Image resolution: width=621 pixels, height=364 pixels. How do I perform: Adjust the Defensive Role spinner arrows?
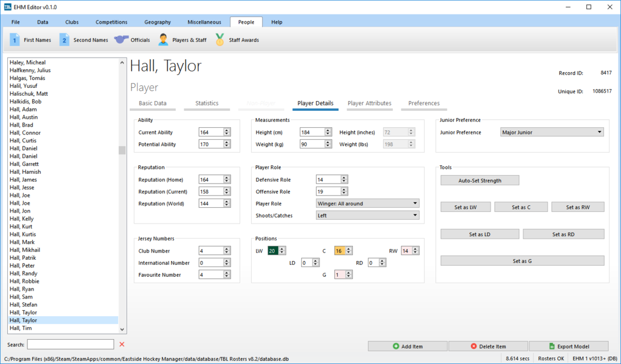coord(344,180)
